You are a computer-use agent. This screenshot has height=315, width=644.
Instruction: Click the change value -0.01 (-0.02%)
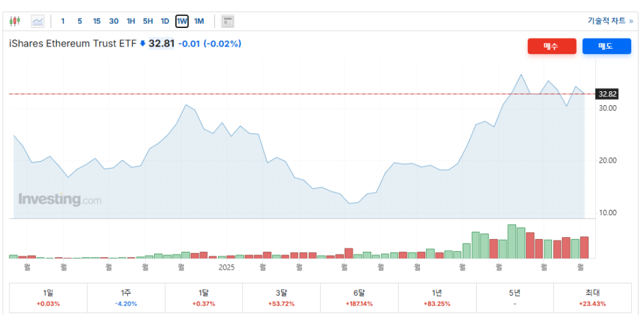209,43
